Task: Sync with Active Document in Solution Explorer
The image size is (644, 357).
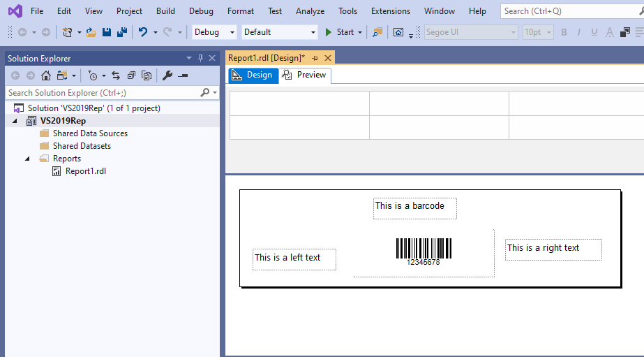Action: point(116,75)
